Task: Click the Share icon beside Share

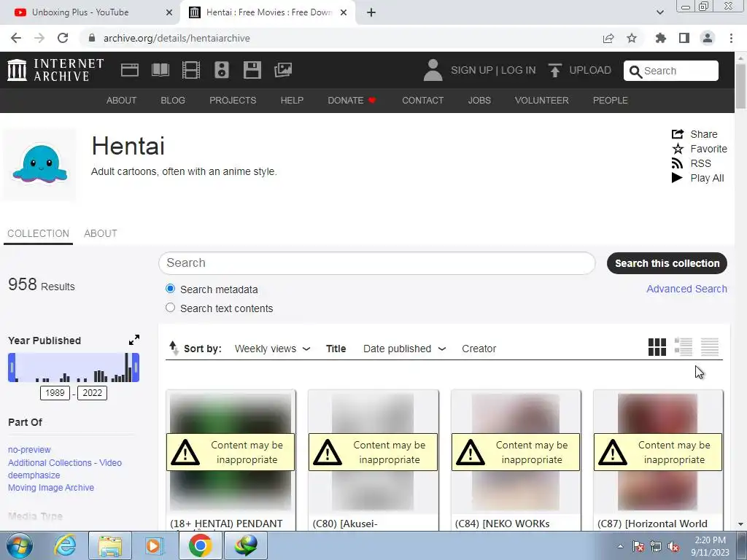Action: tap(678, 134)
